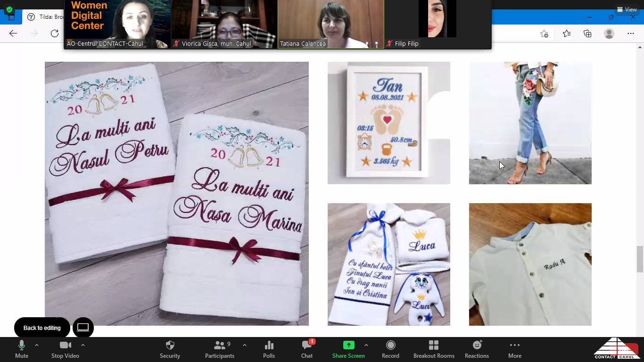Expand video options arrow beside Stop Video
Image resolution: width=644 pixels, height=362 pixels.
83,345
